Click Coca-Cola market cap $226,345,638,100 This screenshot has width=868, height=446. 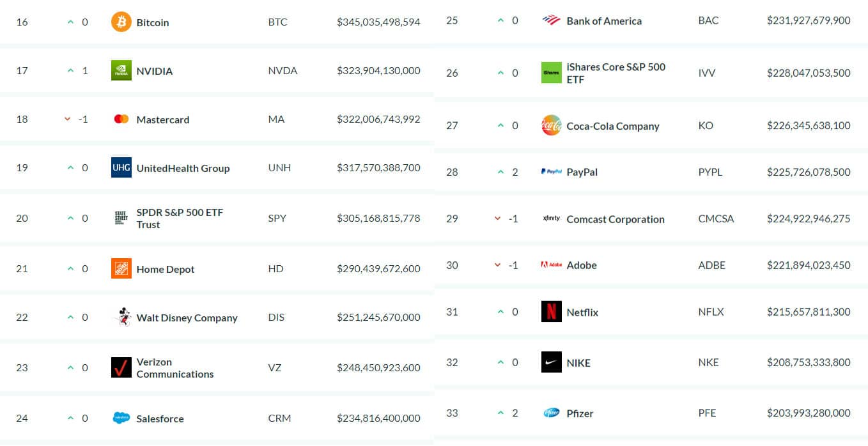click(809, 125)
